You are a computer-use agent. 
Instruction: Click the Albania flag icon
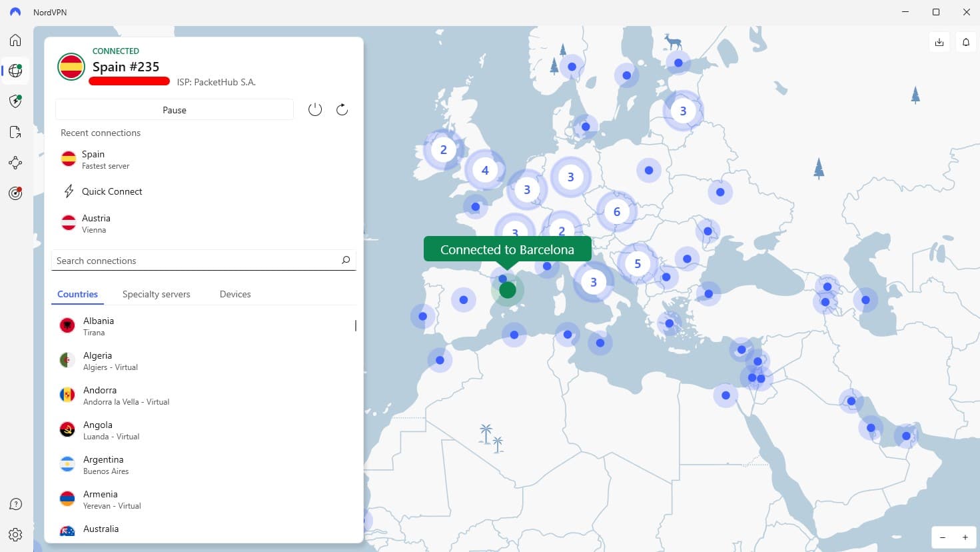[x=67, y=325]
